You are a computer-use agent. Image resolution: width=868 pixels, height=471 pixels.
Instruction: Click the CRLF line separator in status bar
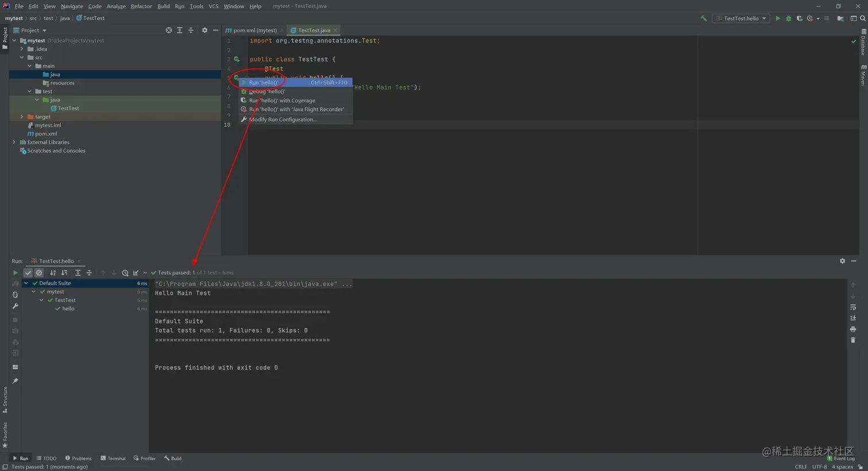pyautogui.click(x=801, y=466)
